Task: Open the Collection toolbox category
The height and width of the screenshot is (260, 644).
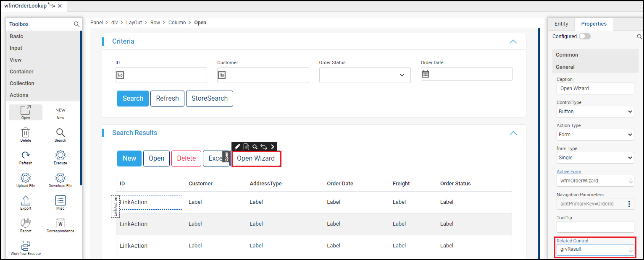Action: pos(22,83)
